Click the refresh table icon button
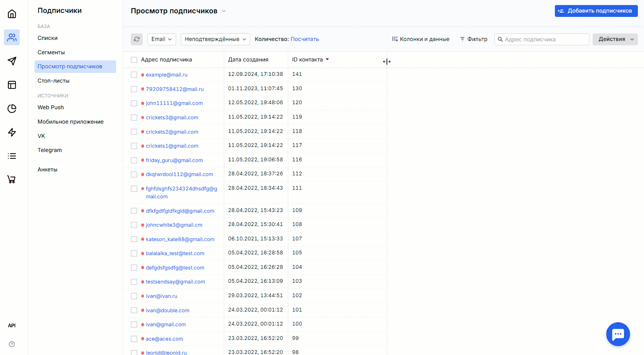 [137, 39]
